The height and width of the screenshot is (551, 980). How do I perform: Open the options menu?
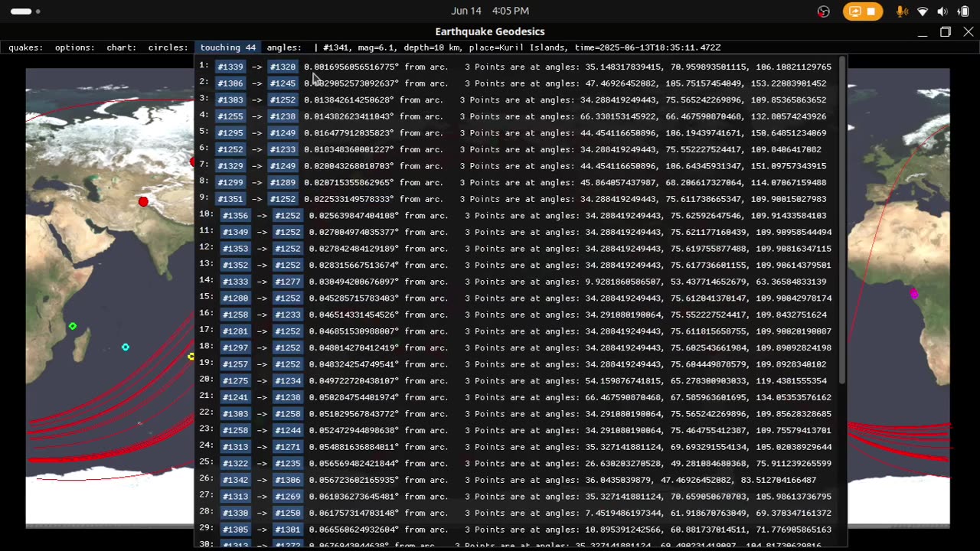coord(75,47)
